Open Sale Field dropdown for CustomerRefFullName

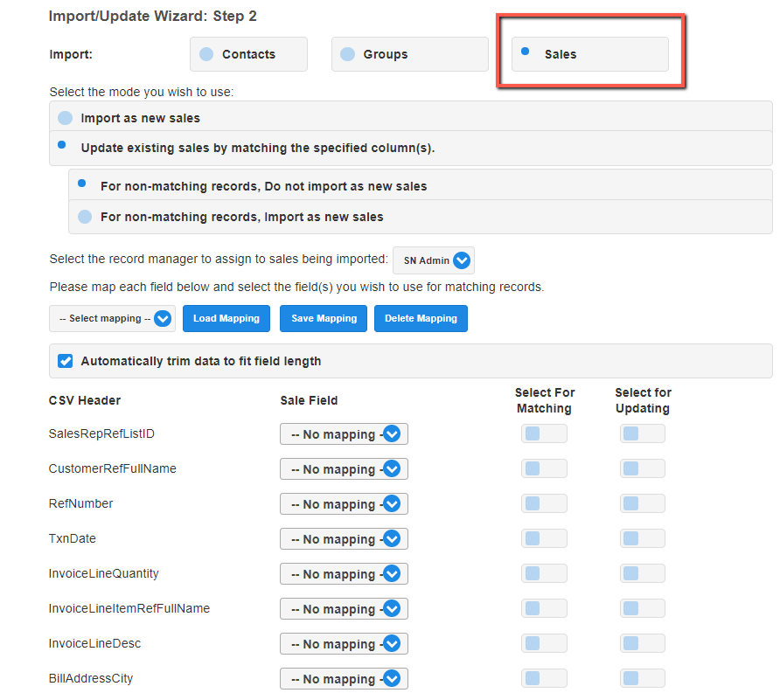pos(344,469)
